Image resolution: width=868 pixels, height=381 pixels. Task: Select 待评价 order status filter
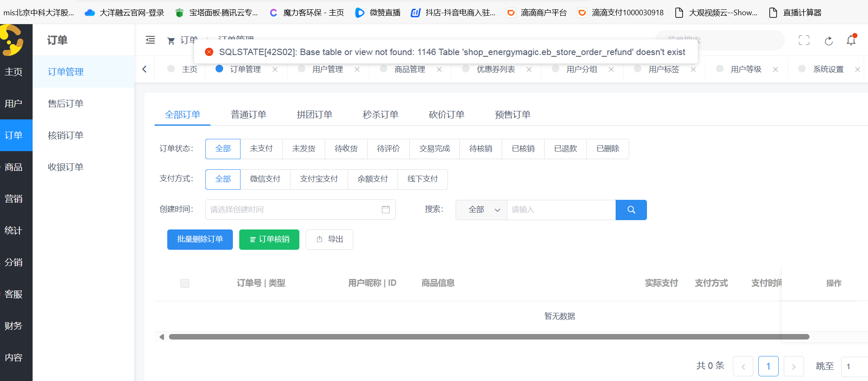tap(388, 149)
